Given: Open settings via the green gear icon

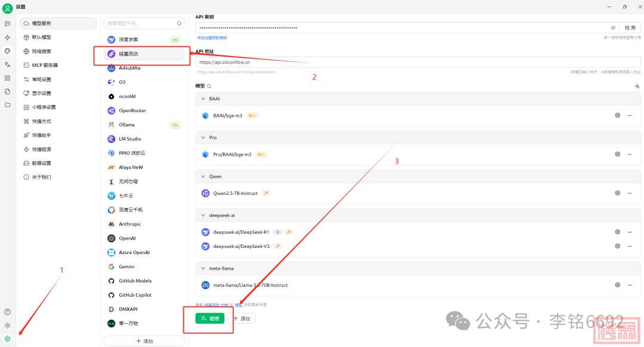Looking at the screenshot, I should click(x=7, y=339).
